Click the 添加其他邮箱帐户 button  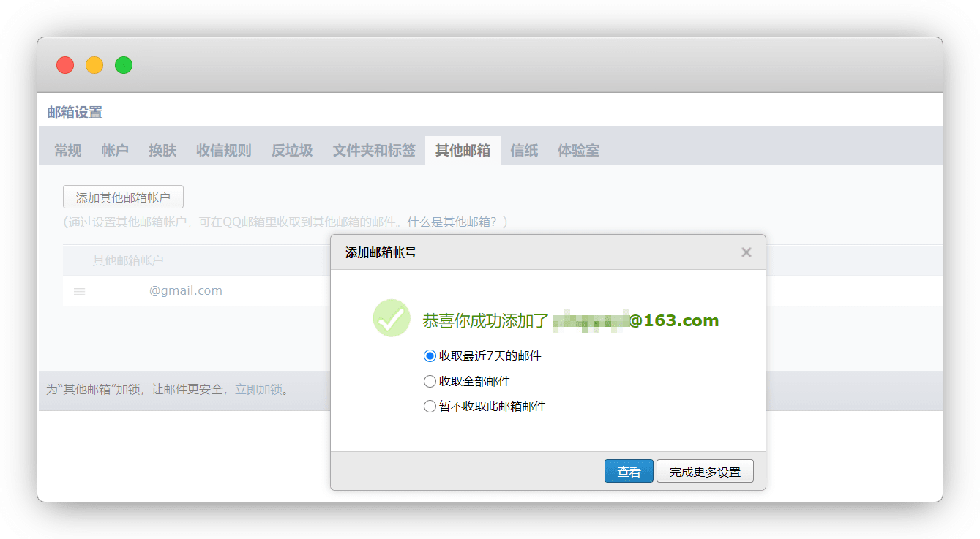(x=123, y=197)
